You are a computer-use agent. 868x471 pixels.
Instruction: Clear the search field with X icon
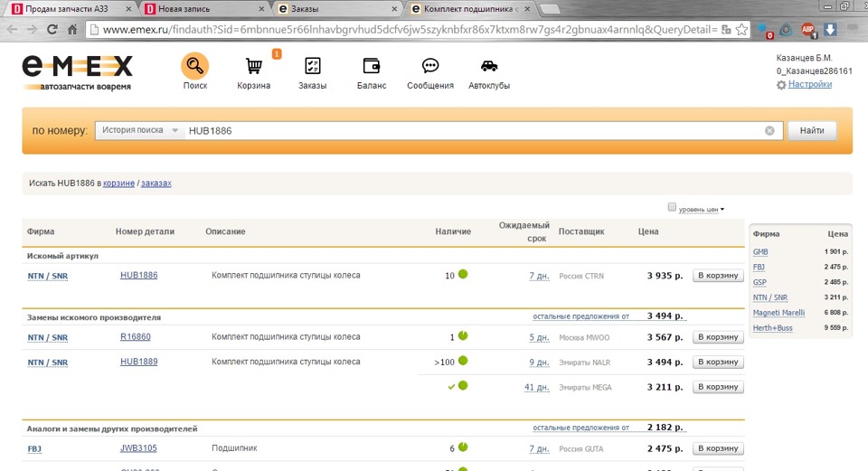[x=769, y=130]
